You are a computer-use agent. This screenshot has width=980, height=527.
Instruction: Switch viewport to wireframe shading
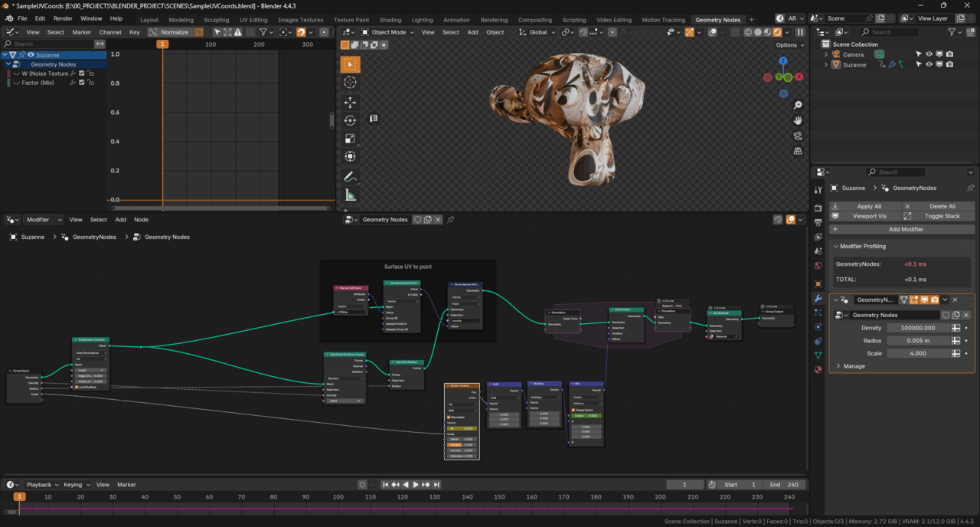[748, 32]
